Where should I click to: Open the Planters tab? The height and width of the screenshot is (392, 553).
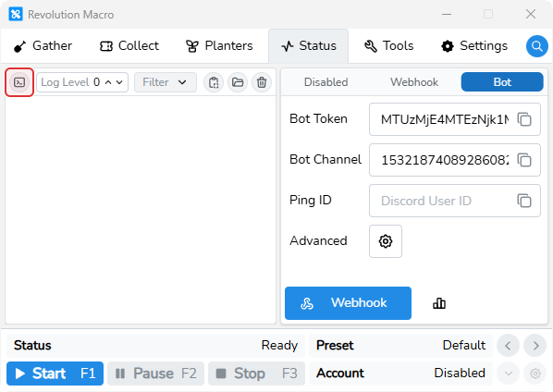pos(219,46)
